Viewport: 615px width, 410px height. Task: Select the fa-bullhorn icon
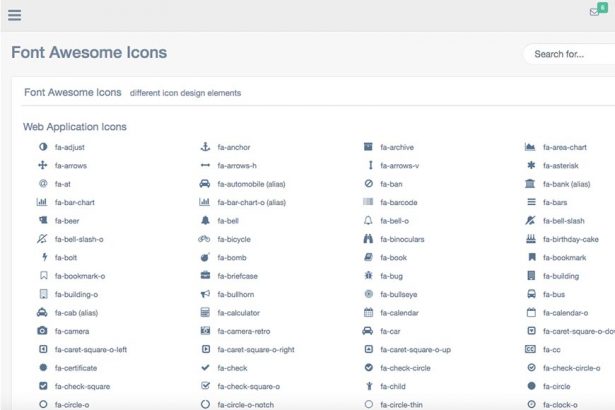(205, 294)
